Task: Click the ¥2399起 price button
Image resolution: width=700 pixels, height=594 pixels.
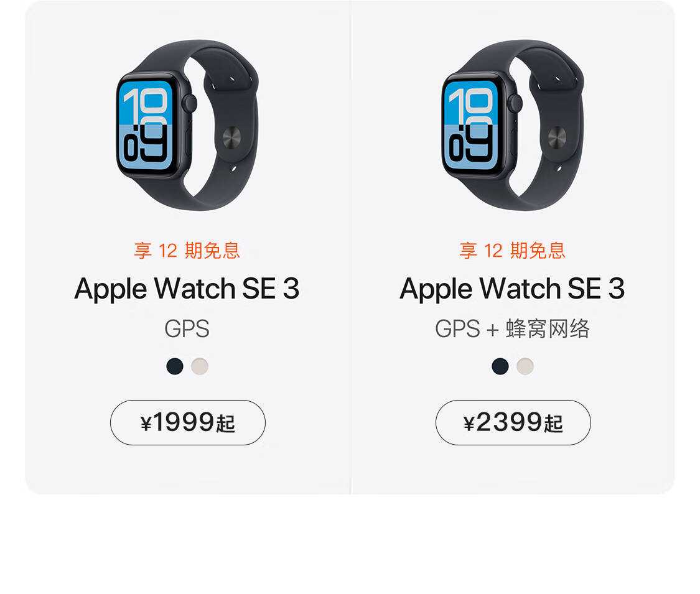Action: [513, 422]
